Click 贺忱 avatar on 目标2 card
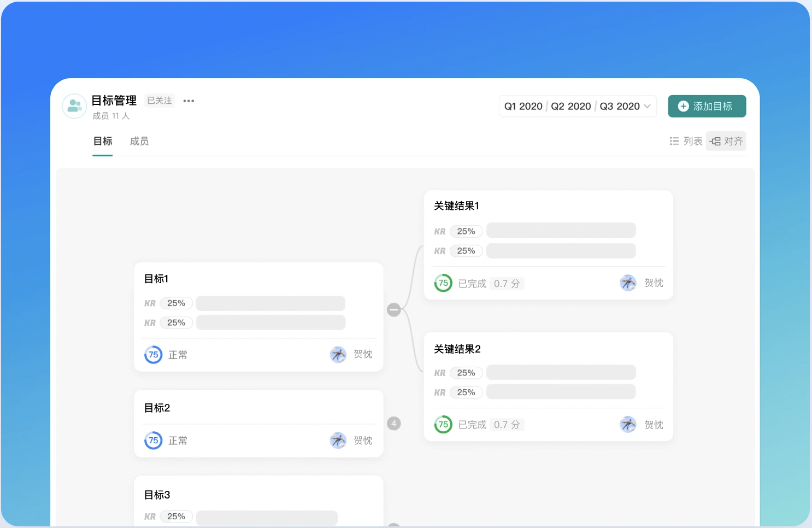812x528 pixels. [x=338, y=441]
